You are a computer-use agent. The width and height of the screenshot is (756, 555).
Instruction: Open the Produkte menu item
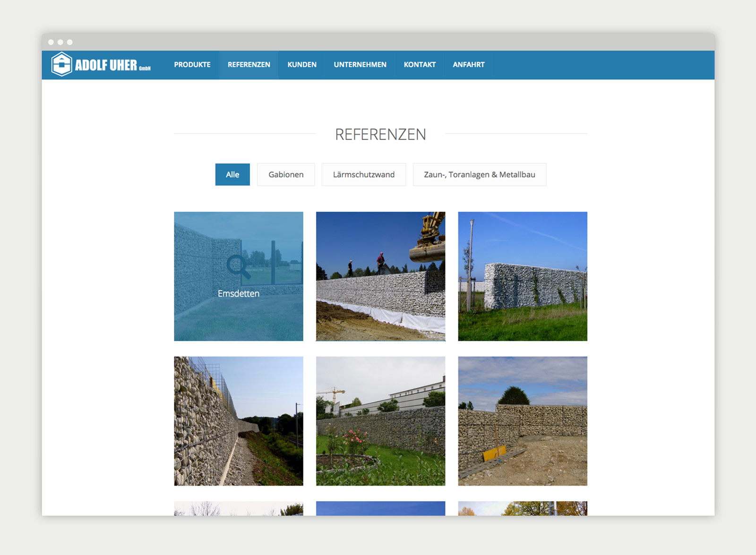point(192,65)
